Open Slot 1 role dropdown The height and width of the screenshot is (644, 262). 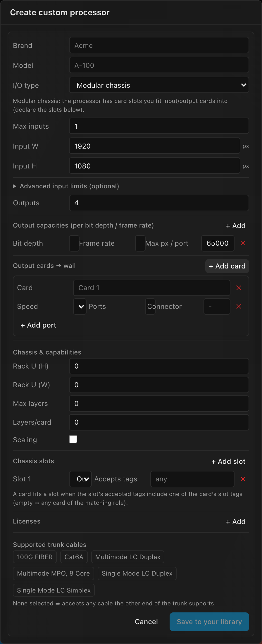pos(80,479)
